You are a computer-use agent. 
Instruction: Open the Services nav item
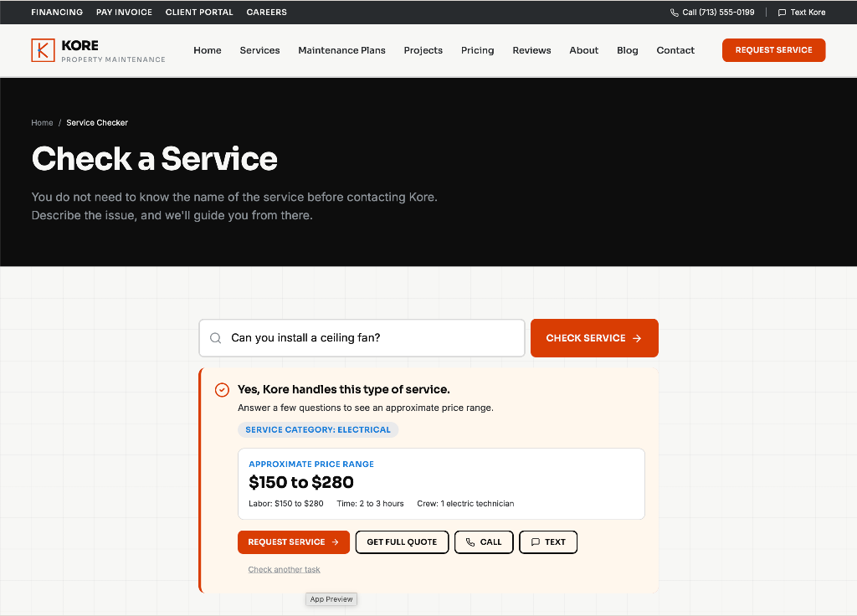click(x=259, y=50)
